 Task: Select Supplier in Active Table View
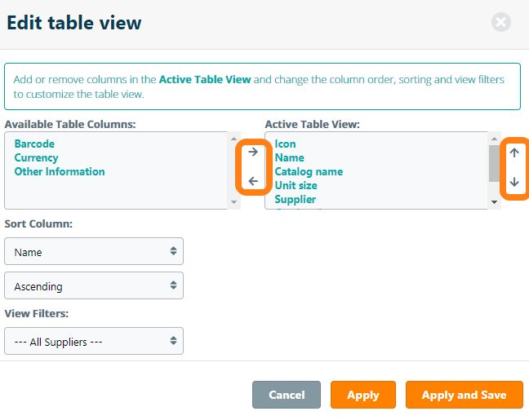[x=295, y=200]
